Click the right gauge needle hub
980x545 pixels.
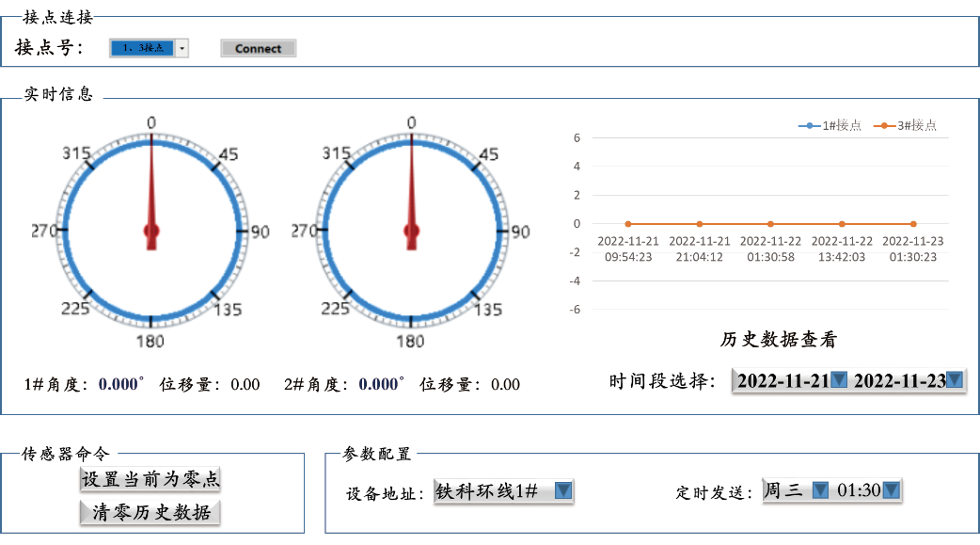[411, 231]
